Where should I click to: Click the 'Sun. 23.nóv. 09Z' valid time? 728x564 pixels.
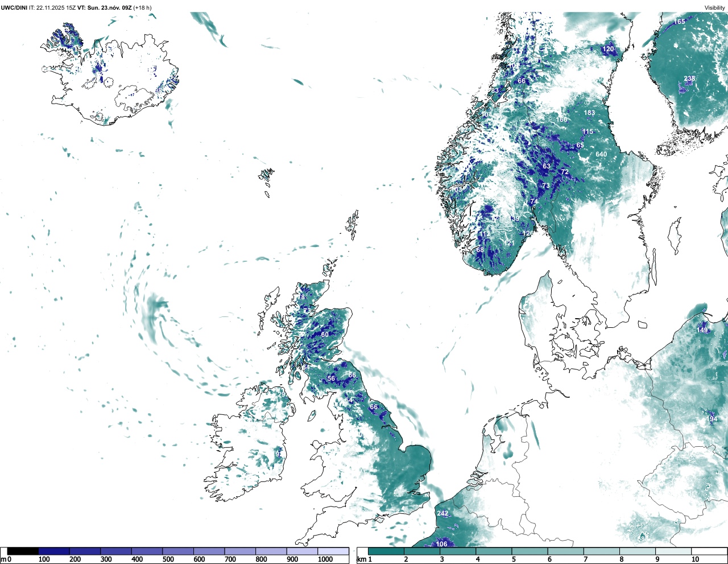(x=109, y=8)
